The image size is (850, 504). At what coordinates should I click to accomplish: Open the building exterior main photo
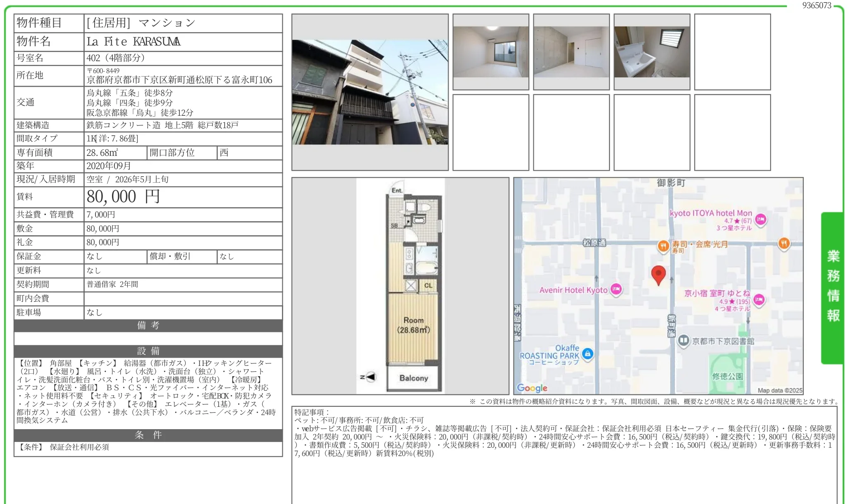(x=370, y=92)
